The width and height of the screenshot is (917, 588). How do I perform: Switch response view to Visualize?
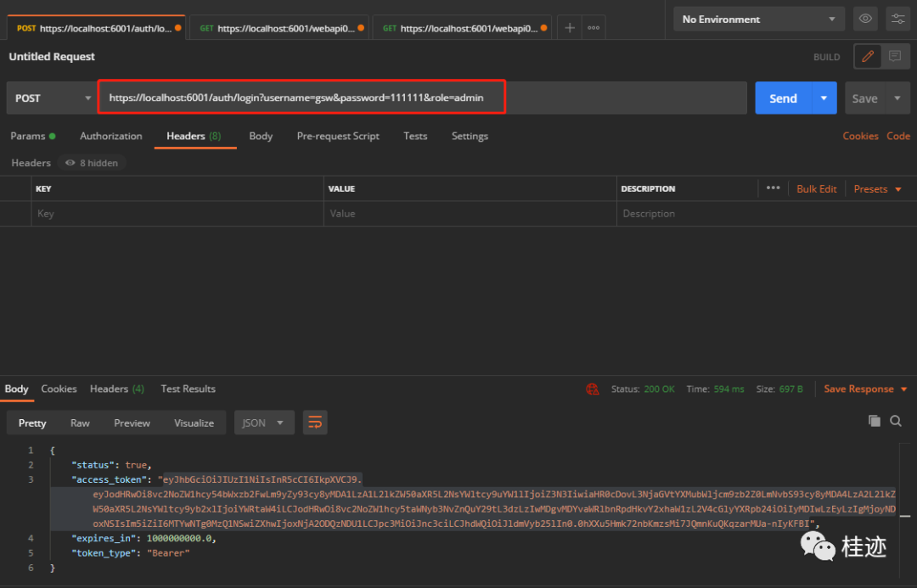(x=194, y=423)
